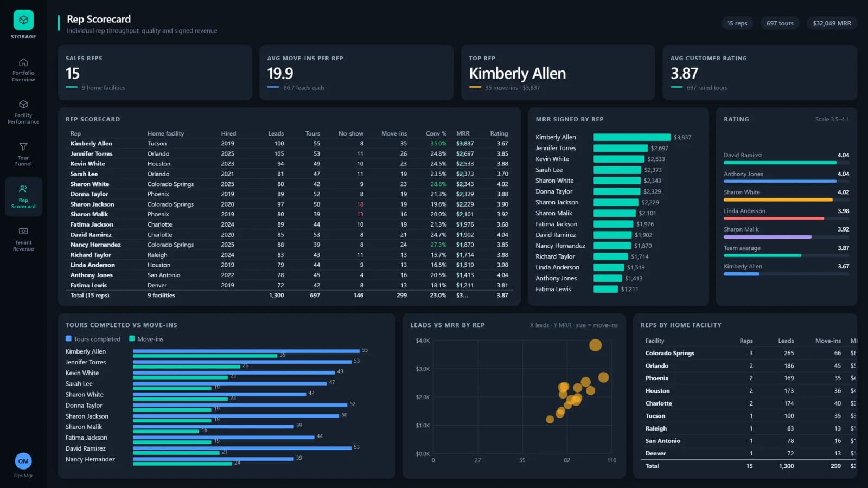Screen dimensions: 868x488
Task: Click the Conv % column header
Action: pyautogui.click(x=436, y=133)
